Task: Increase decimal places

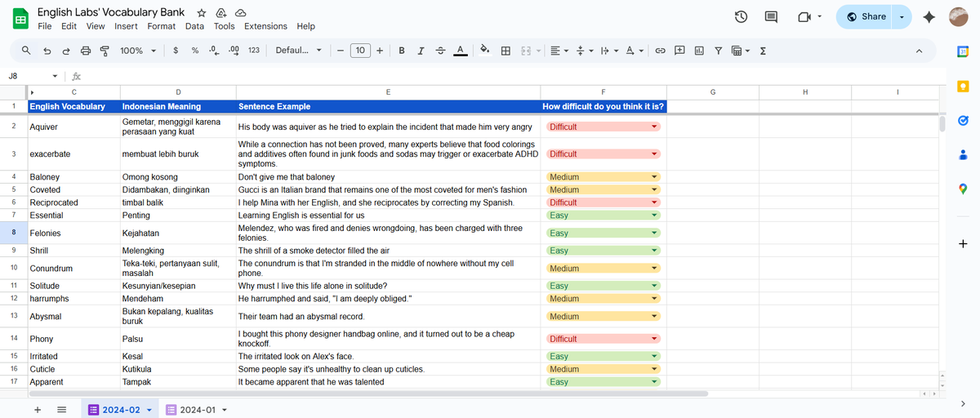Action: pyautogui.click(x=234, y=51)
